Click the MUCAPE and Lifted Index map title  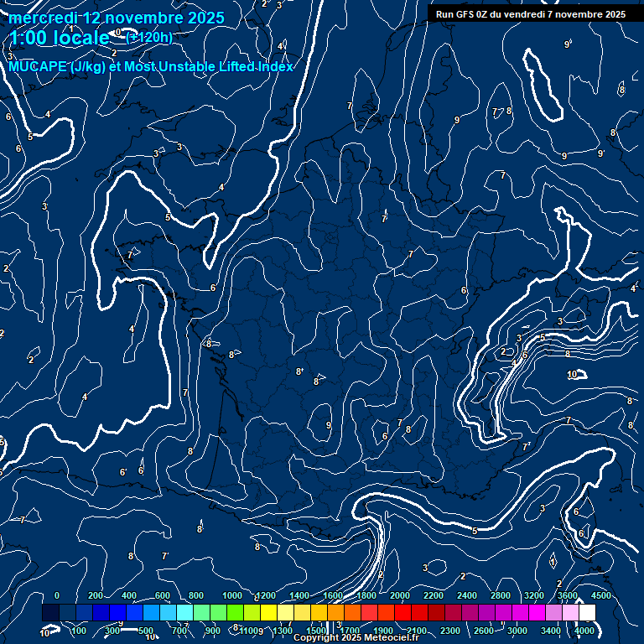point(151,66)
